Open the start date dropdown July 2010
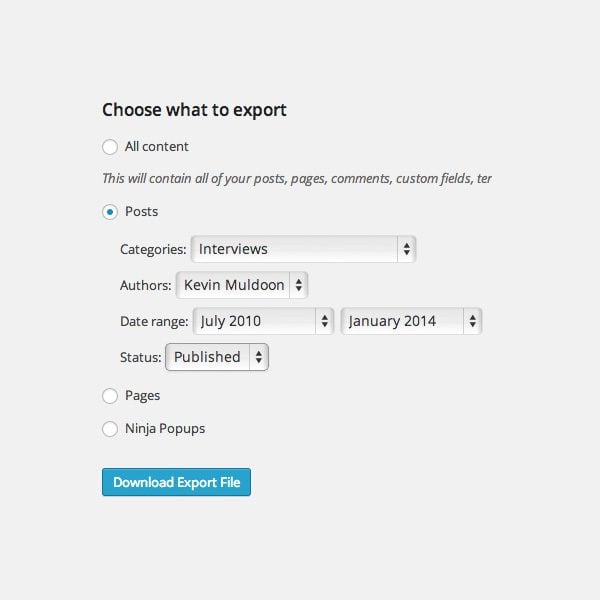This screenshot has width=600, height=600. pos(263,321)
